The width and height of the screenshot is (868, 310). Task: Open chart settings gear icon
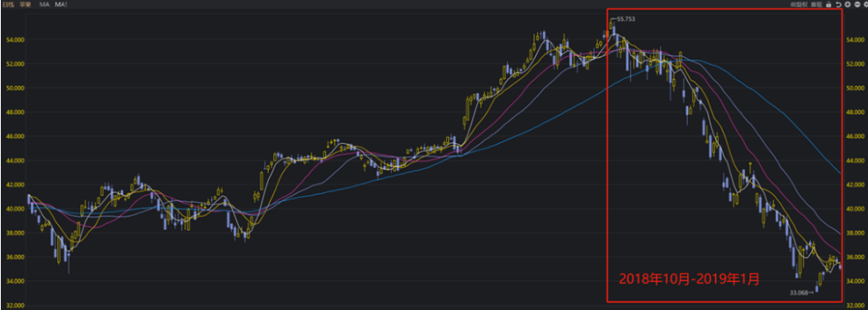click(x=866, y=4)
